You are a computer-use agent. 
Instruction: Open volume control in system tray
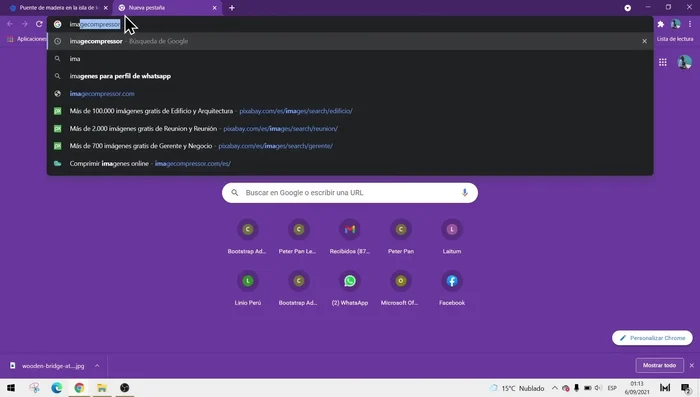pos(598,388)
